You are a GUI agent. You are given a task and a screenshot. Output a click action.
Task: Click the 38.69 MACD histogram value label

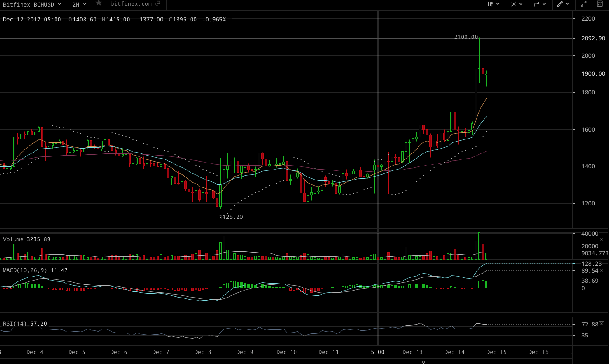click(590, 281)
